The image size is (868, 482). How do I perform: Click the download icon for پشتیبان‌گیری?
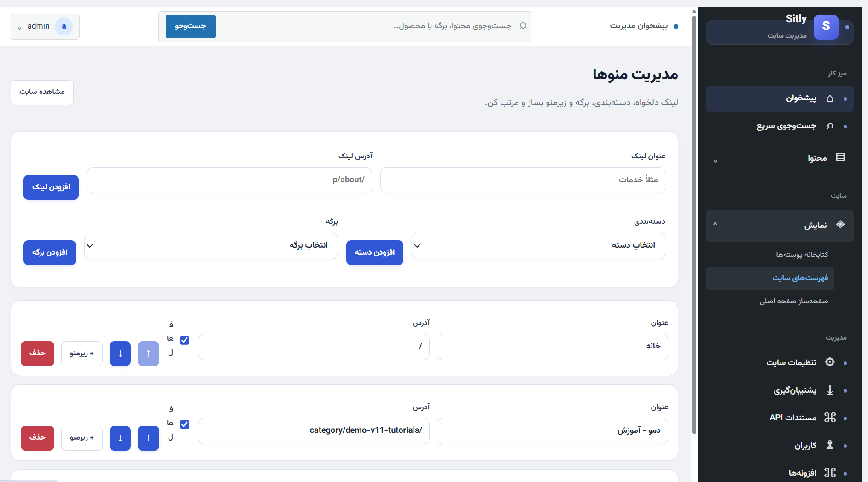[x=830, y=390]
